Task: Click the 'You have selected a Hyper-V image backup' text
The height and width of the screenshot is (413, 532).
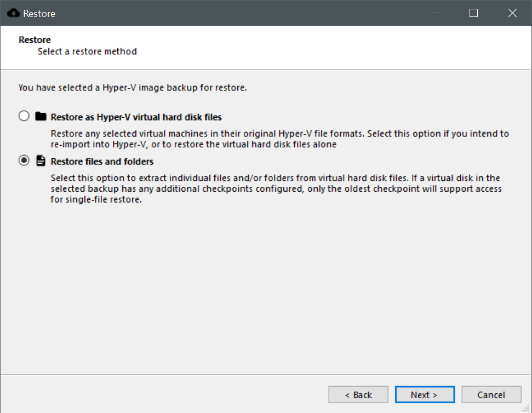Action: click(133, 87)
